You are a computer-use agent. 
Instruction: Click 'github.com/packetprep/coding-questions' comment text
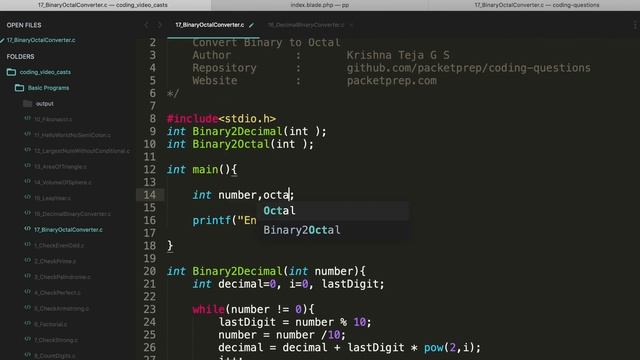469,68
